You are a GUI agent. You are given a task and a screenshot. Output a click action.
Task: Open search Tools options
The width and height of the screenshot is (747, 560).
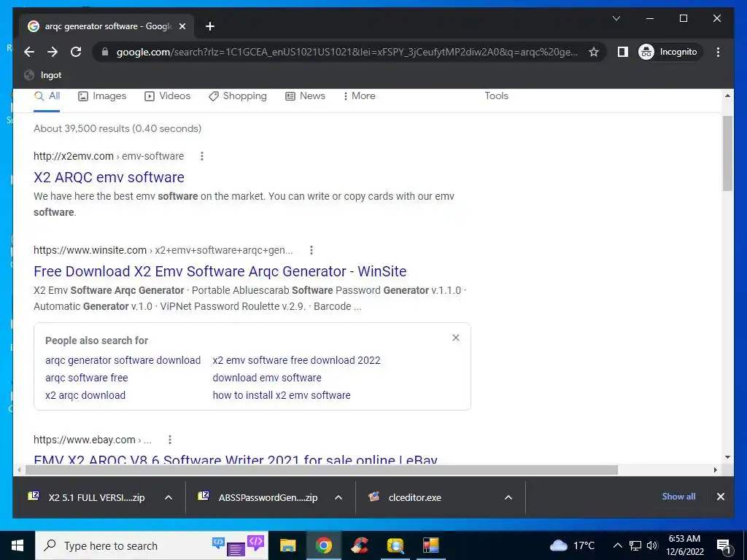click(x=496, y=96)
